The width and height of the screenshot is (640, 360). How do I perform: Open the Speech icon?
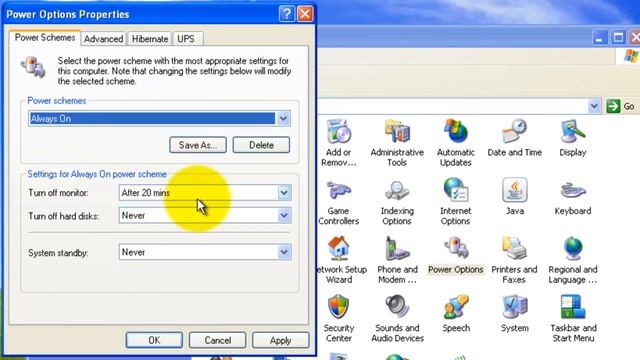456,307
